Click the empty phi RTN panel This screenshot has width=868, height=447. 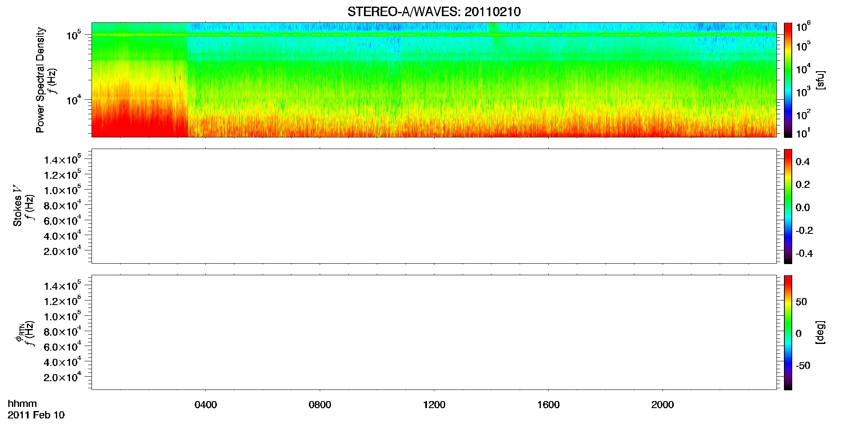[434, 332]
